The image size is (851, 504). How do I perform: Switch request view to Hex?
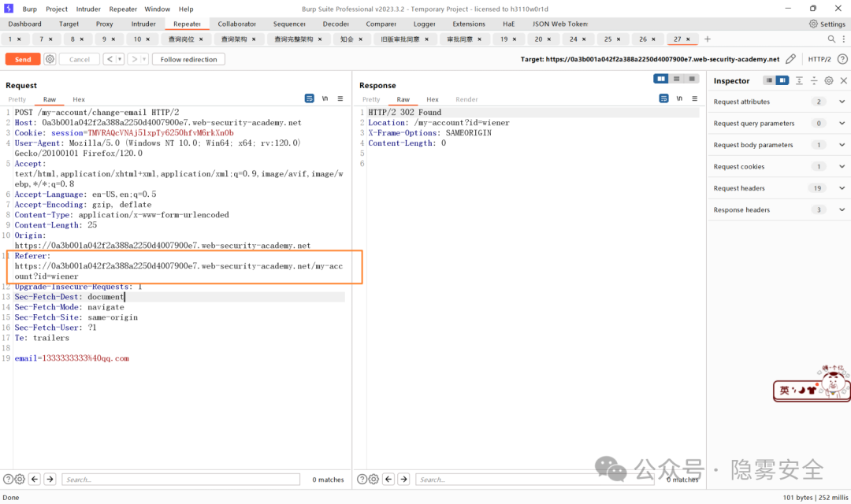[79, 99]
